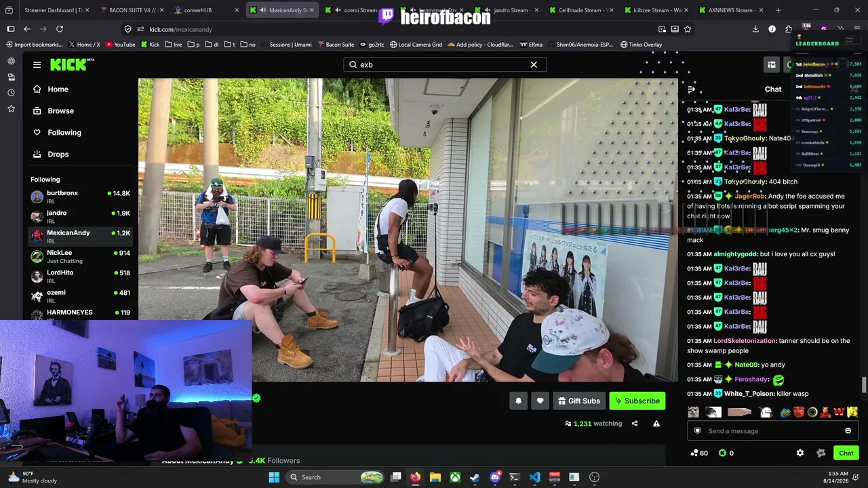
Task: Switch to kiibzee Stream browser tab
Action: point(656,10)
